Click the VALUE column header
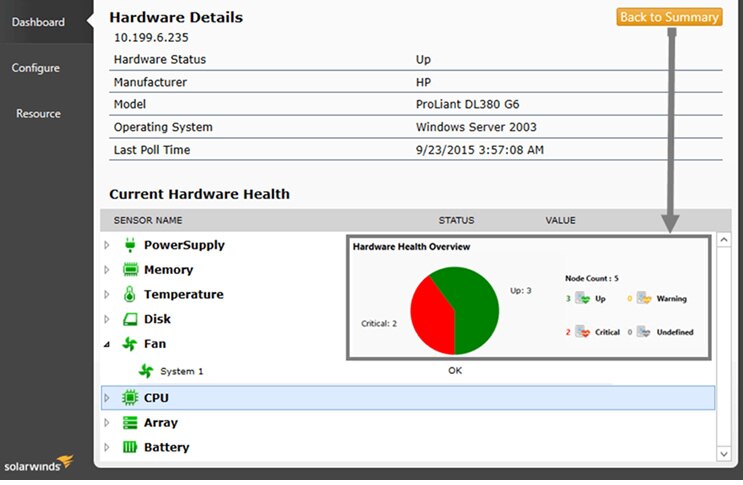Viewport: 743px width, 485px height. pyautogui.click(x=561, y=220)
